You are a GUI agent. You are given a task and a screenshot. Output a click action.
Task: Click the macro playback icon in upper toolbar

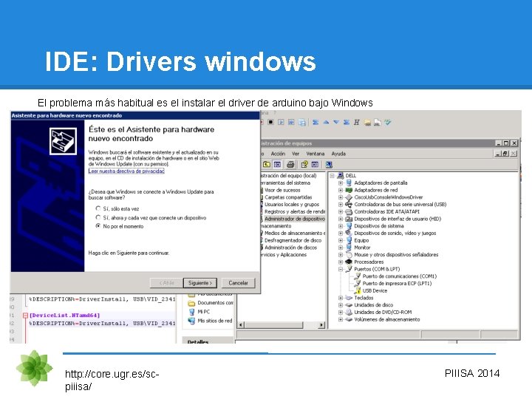[x=281, y=122]
